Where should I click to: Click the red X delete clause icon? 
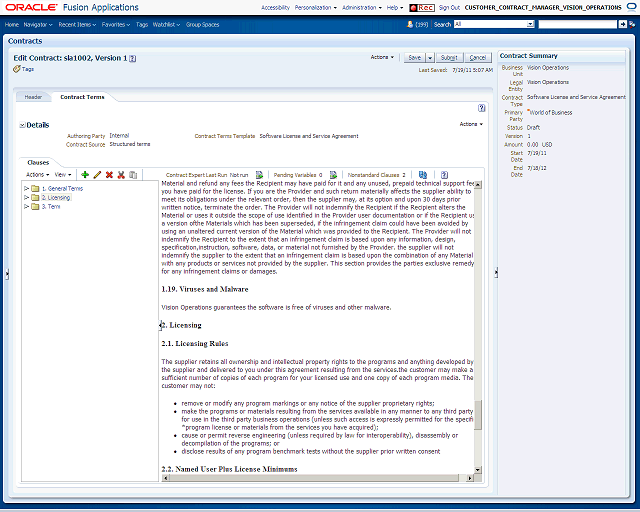109,175
